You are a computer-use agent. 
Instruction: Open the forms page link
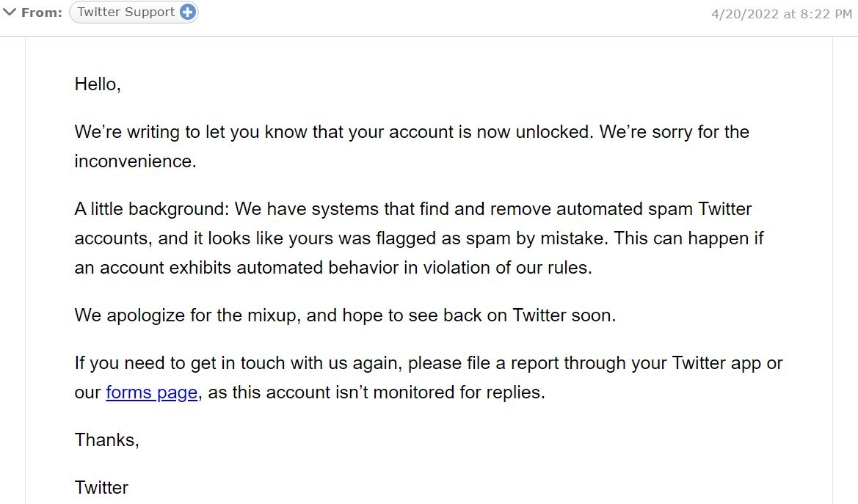(x=152, y=392)
